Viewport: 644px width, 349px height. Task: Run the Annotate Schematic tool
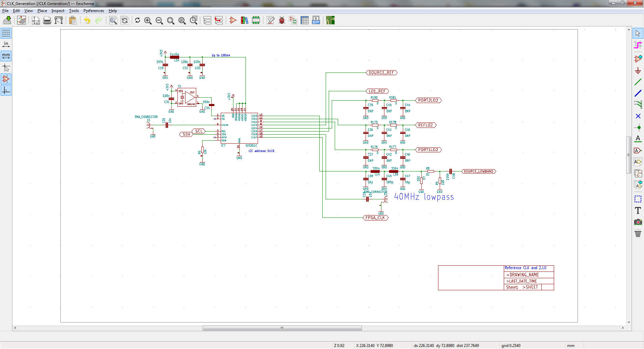[x=270, y=20]
